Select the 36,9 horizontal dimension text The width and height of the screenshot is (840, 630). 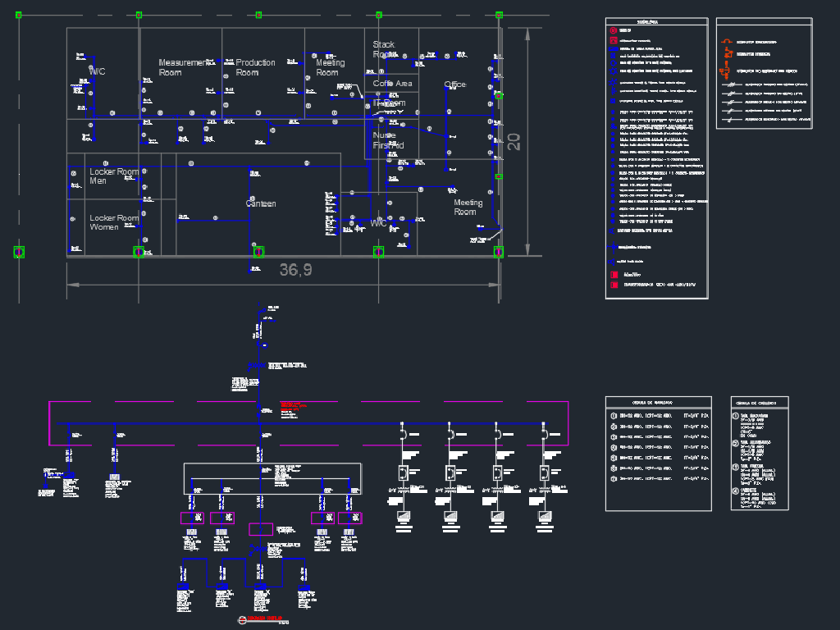pyautogui.click(x=295, y=269)
